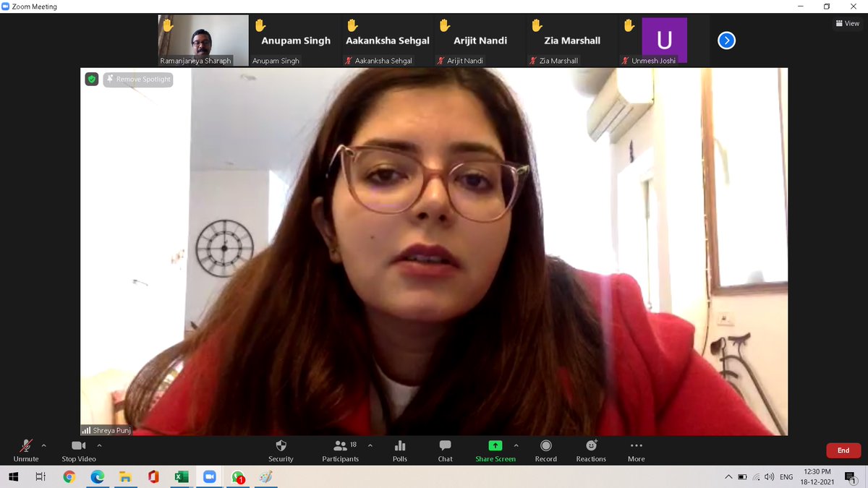Show next participants with blue arrow

pos(726,40)
